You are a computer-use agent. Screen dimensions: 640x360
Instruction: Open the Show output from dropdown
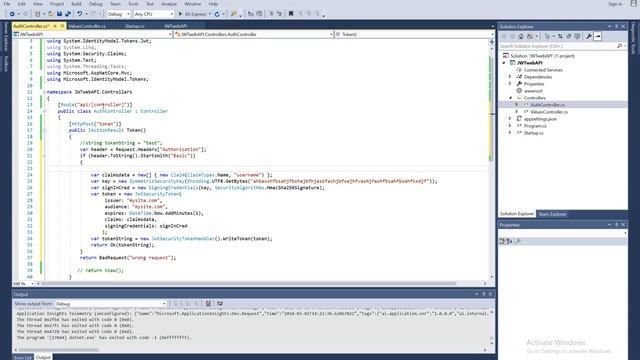tap(111, 304)
